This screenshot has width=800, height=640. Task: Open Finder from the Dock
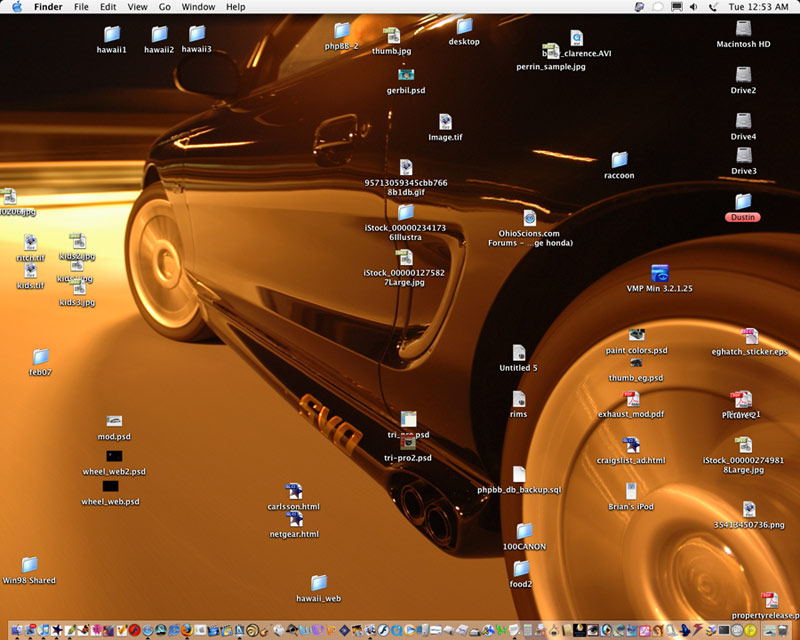coord(17,630)
